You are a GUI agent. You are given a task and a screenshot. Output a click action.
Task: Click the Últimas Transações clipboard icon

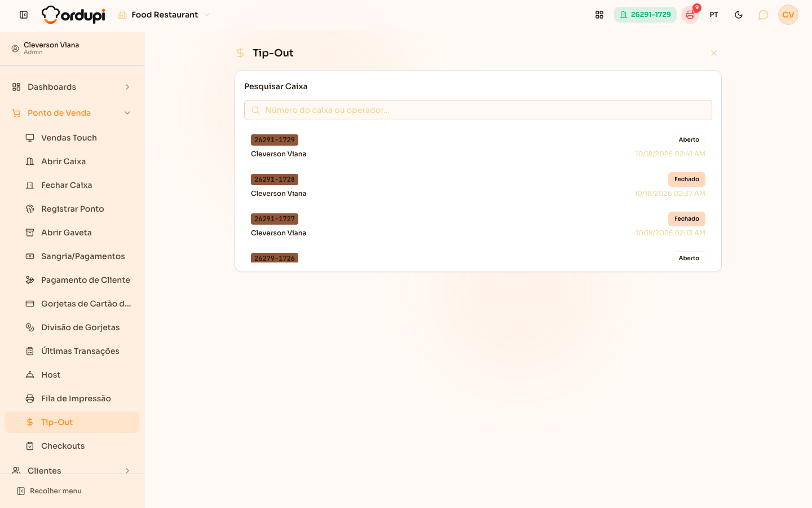point(30,351)
